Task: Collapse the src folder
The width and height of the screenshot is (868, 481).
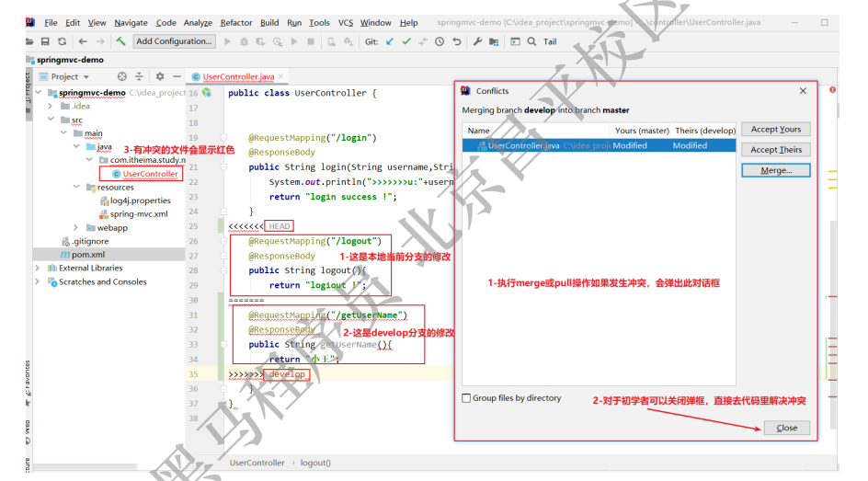Action: pyautogui.click(x=51, y=119)
